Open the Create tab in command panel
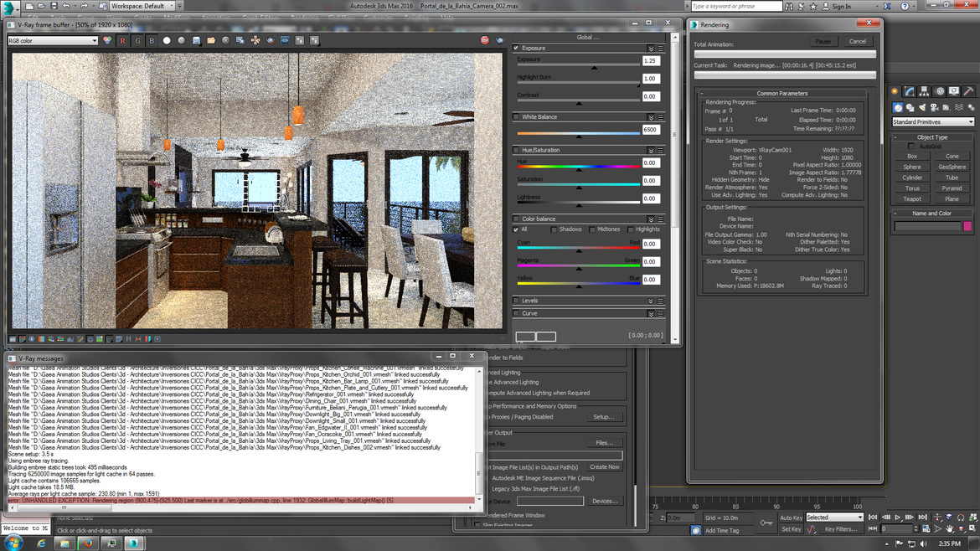Viewport: 980px width, 551px height. [x=895, y=91]
